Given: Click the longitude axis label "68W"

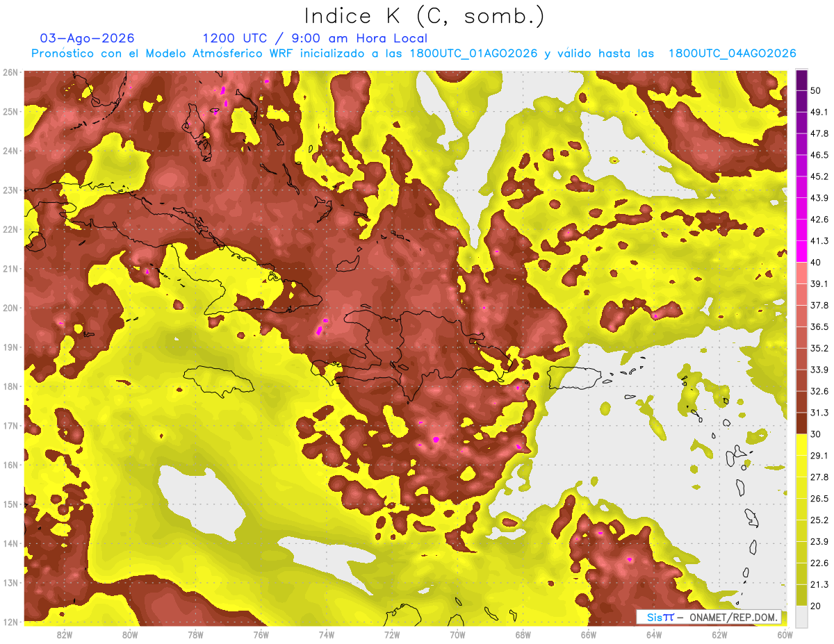Looking at the screenshot, I should coord(523,635).
